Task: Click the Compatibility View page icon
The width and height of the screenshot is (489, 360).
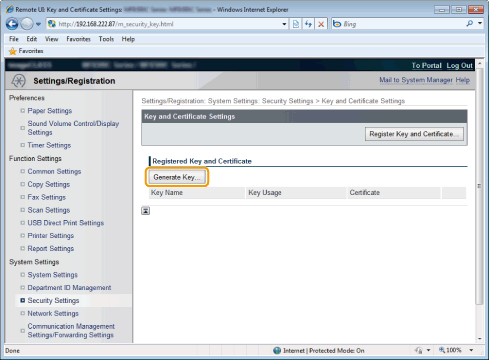Action: coord(296,24)
